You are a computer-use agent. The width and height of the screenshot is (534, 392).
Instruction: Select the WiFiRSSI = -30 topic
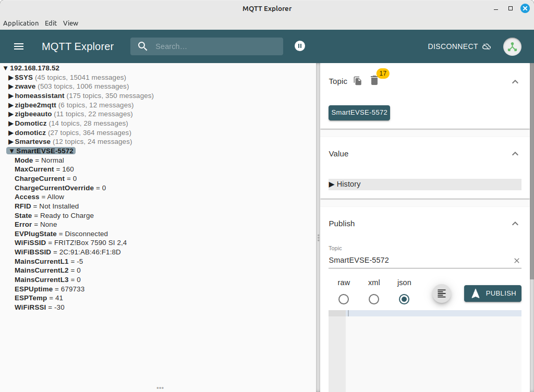click(x=40, y=307)
